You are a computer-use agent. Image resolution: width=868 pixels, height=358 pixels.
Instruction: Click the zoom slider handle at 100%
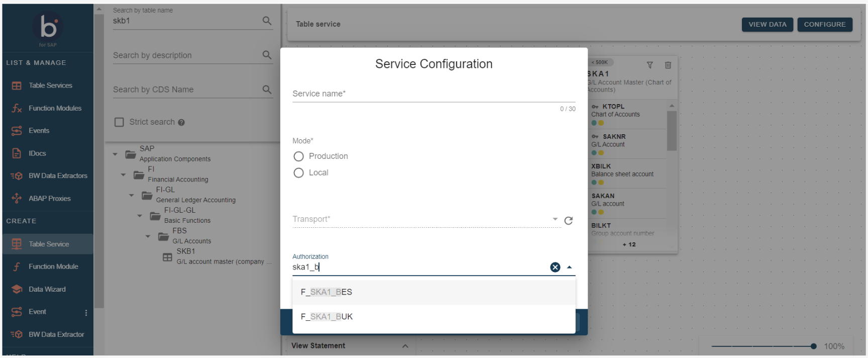tap(813, 346)
